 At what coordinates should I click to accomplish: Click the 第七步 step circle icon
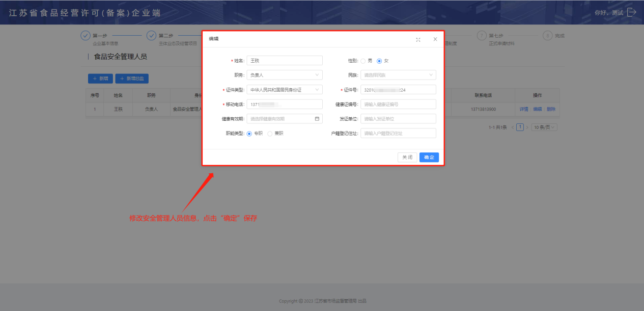(x=481, y=36)
